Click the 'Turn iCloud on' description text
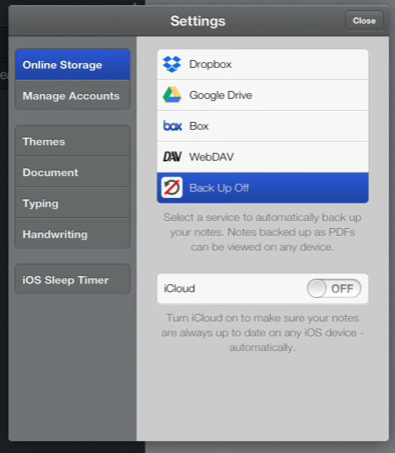 click(x=263, y=333)
